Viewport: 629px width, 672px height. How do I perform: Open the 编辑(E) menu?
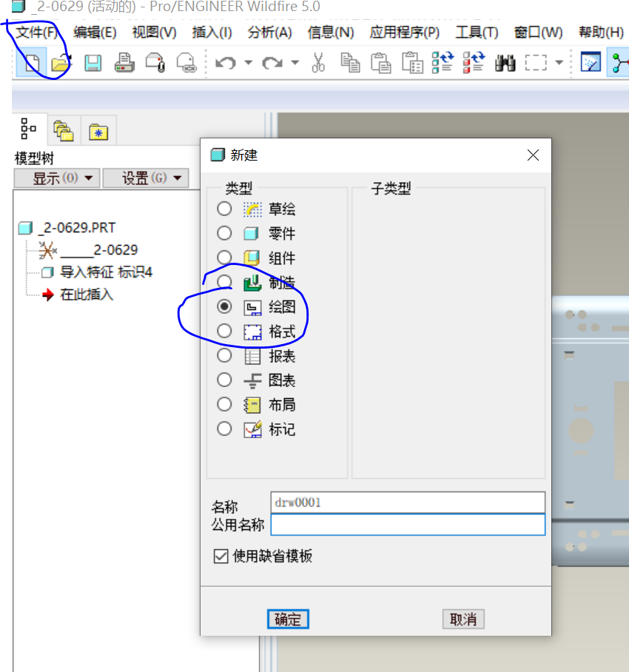(95, 32)
